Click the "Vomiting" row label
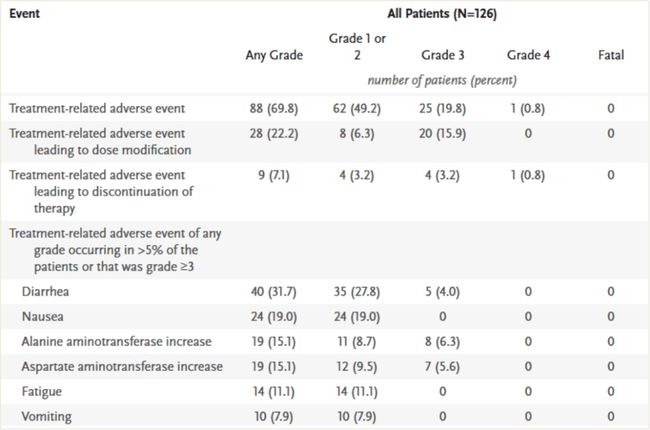Screen dimensions: 650x430 click(x=47, y=416)
